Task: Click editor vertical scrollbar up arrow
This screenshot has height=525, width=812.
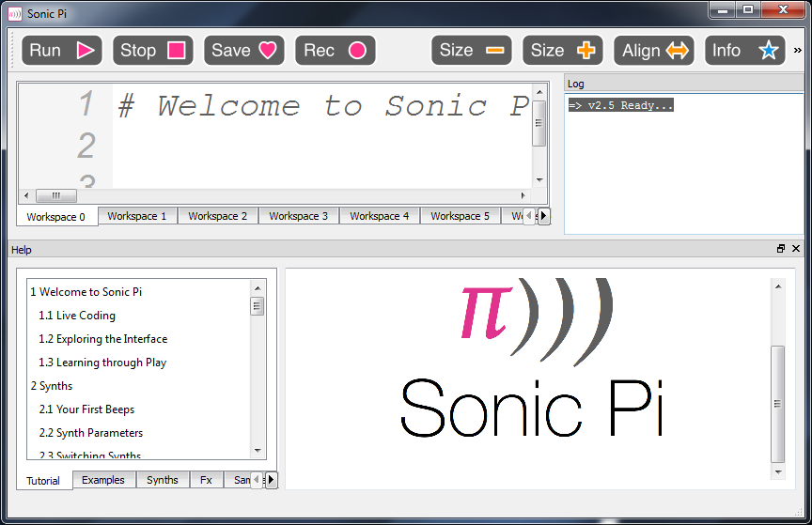Action: [539, 92]
